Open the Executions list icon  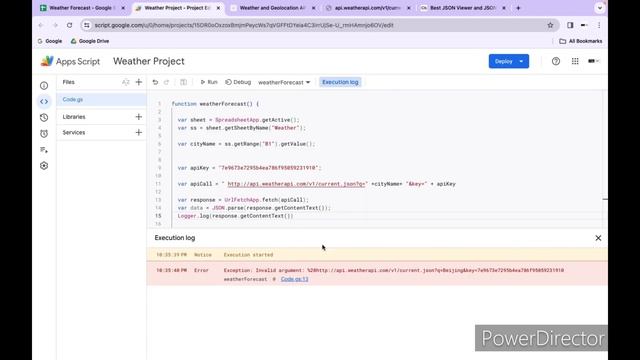click(x=44, y=150)
